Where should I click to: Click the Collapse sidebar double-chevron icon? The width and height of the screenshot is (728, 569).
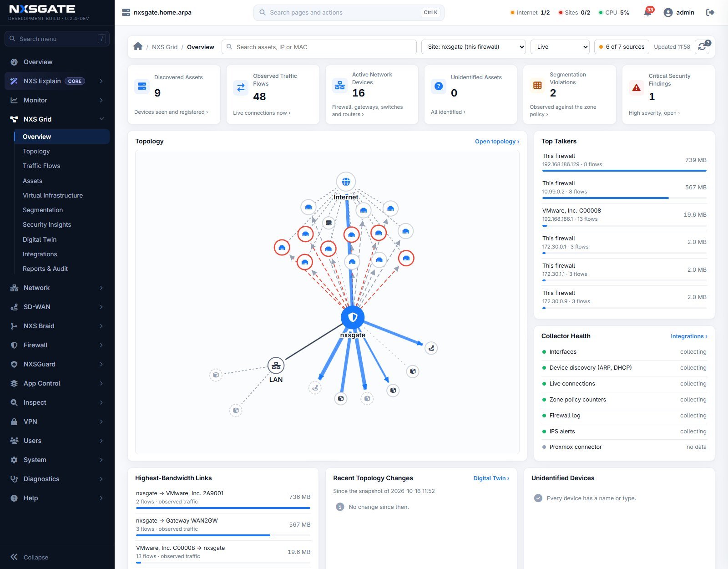14,557
